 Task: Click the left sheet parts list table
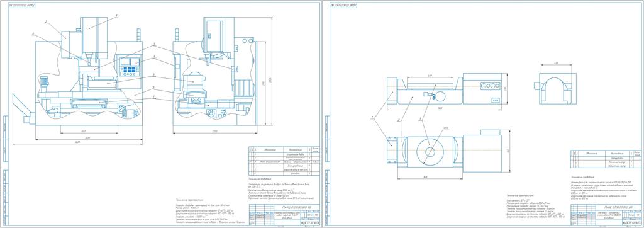[x=284, y=161]
